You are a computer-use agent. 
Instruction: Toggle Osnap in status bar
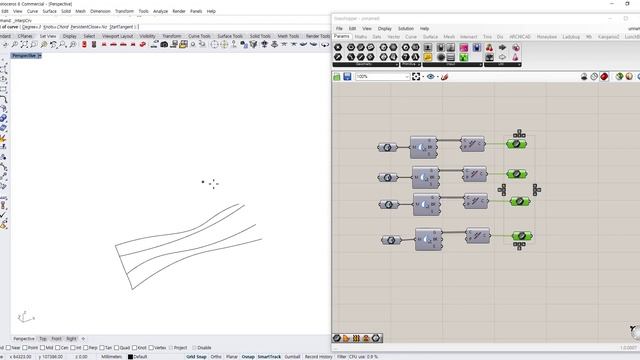(x=248, y=357)
